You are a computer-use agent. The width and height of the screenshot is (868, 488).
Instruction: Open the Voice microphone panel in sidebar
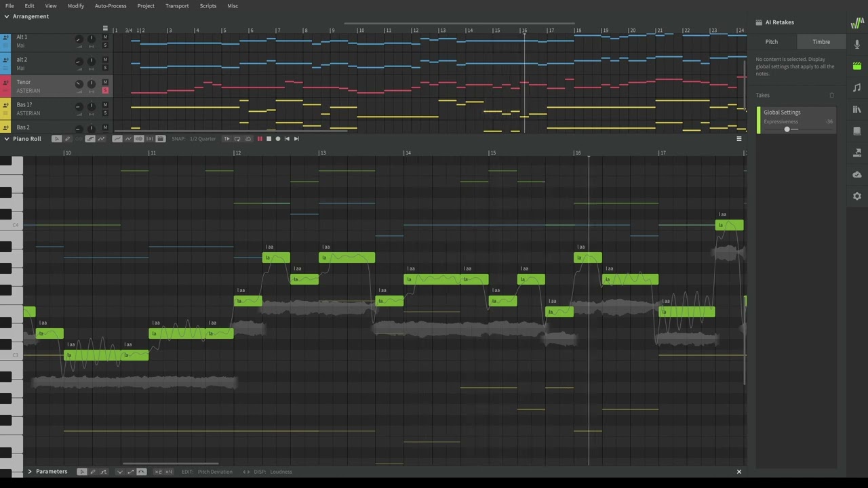tap(857, 44)
